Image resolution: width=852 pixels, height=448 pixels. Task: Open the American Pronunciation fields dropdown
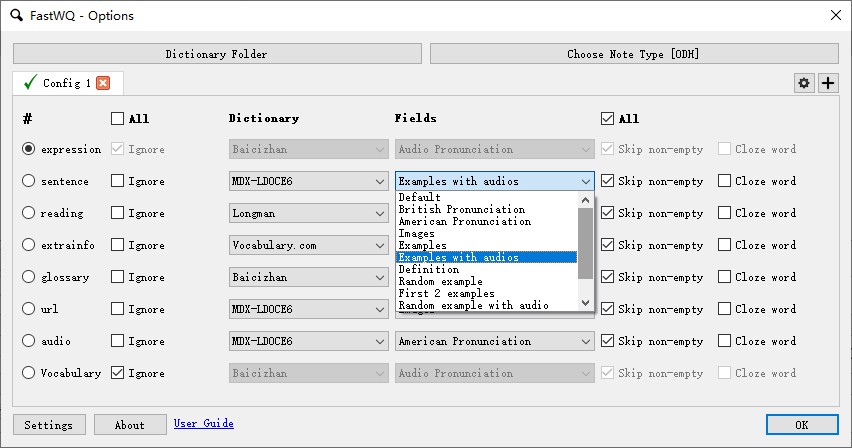point(494,341)
